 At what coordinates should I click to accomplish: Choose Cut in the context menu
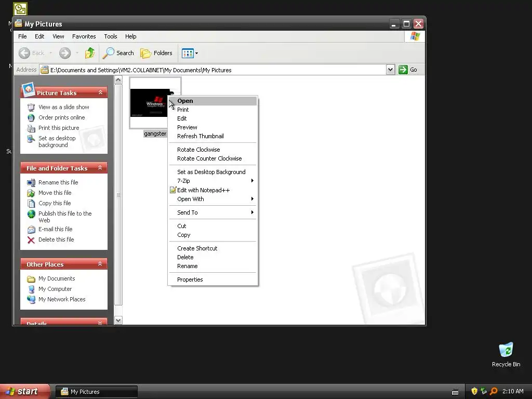[x=212, y=226]
